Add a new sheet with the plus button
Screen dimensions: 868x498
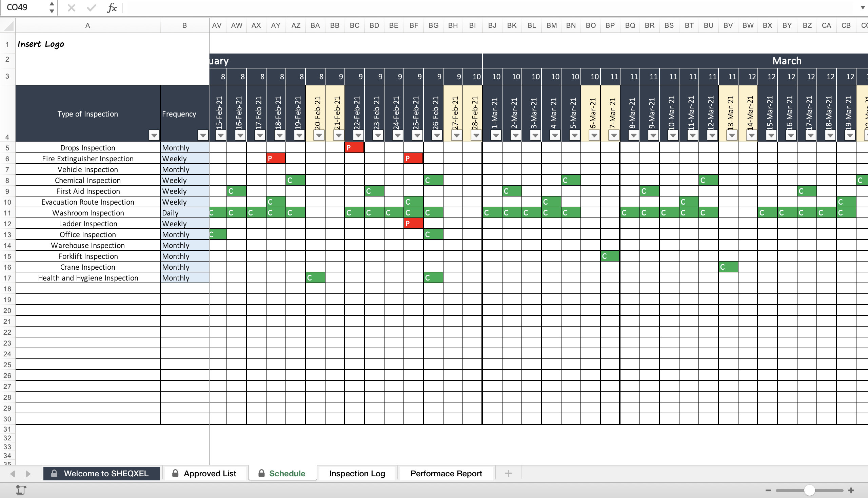click(x=508, y=473)
